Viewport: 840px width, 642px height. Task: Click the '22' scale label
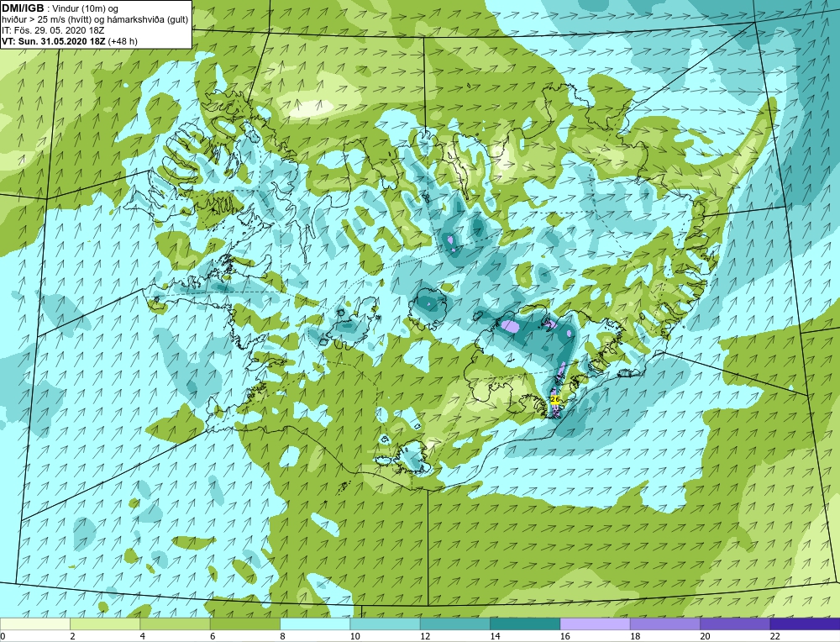pyautogui.click(x=775, y=636)
